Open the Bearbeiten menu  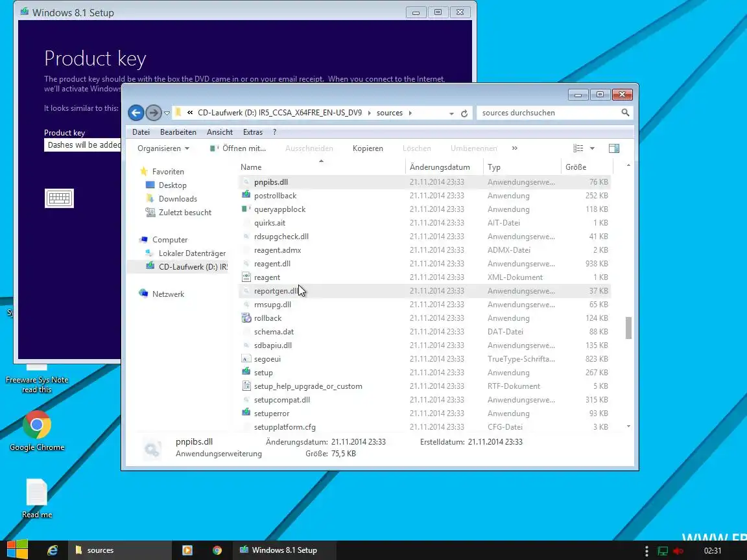pos(178,132)
